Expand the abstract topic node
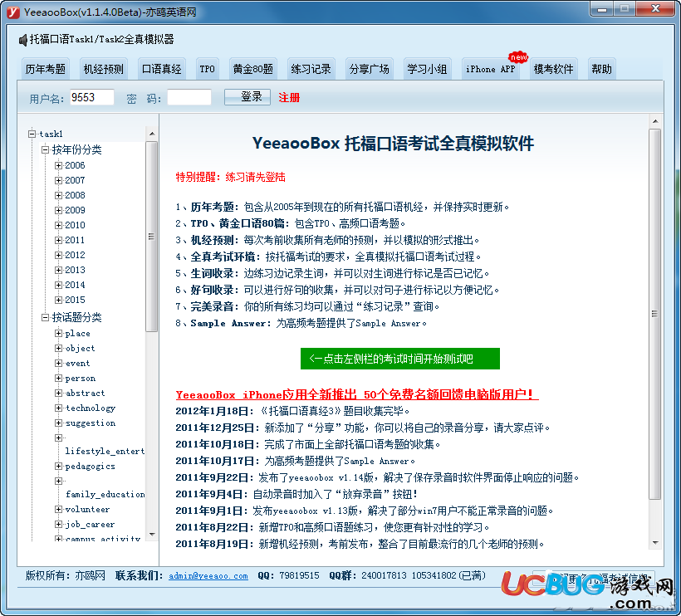681x616 pixels. (58, 393)
